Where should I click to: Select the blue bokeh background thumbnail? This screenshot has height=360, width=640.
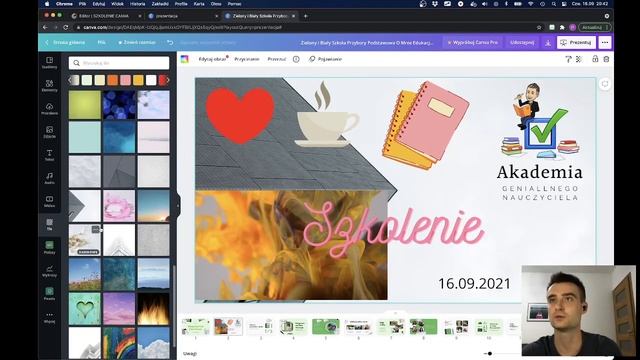click(119, 105)
